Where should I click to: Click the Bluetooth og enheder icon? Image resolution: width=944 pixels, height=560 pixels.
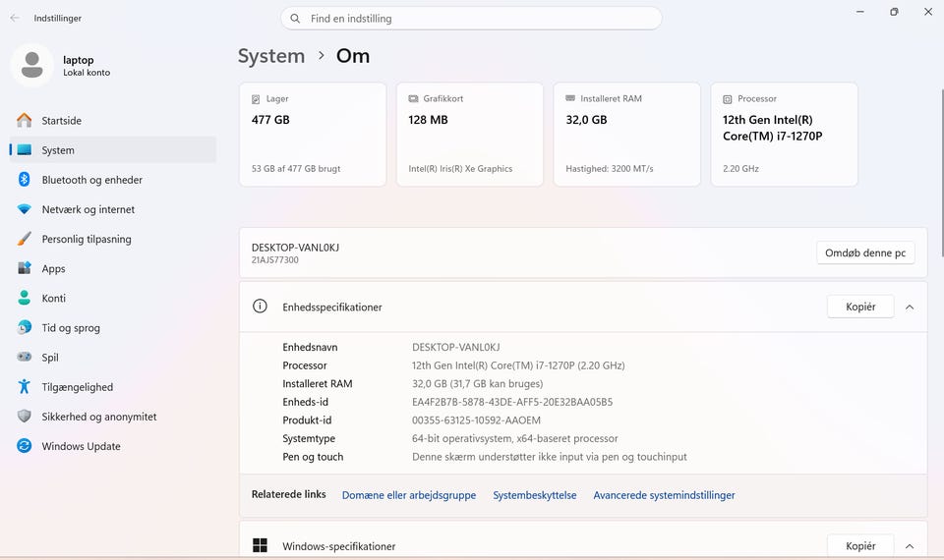(x=25, y=180)
